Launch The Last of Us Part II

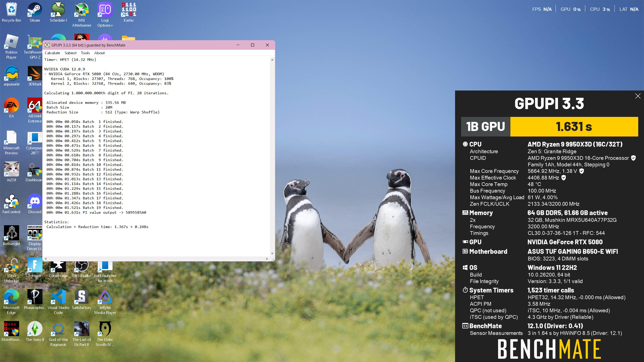(x=82, y=334)
